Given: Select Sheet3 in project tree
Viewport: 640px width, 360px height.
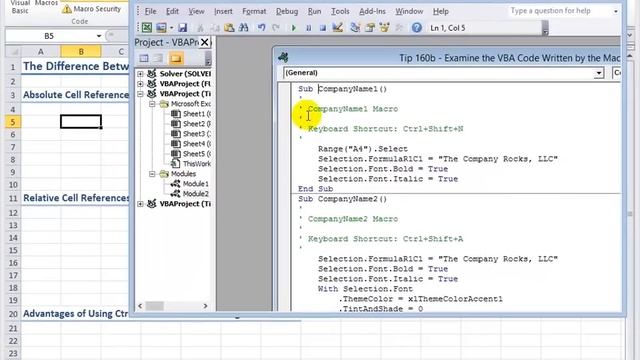Looking at the screenshot, I should [x=191, y=134].
